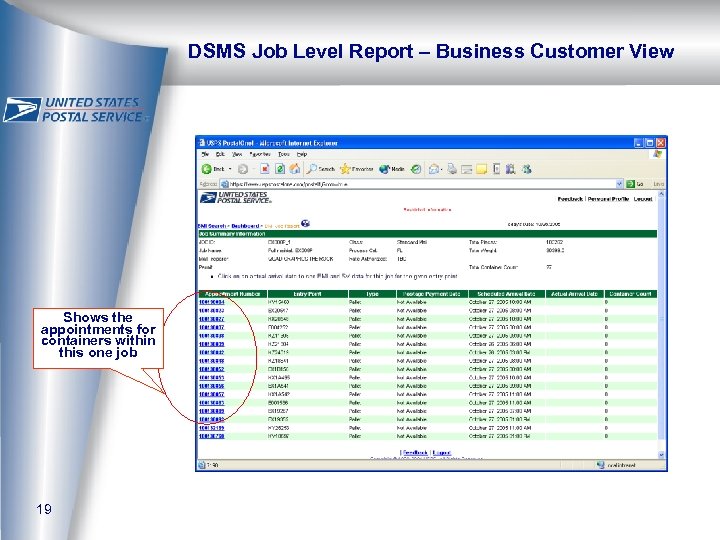This screenshot has height=540, width=720.
Task: Click the Appointment Number column header
Action: (x=232, y=294)
